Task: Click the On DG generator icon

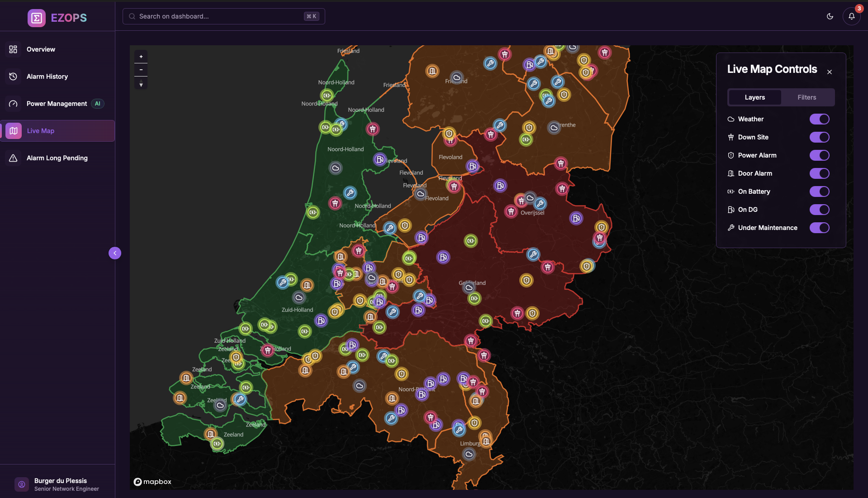Action: pos(731,210)
